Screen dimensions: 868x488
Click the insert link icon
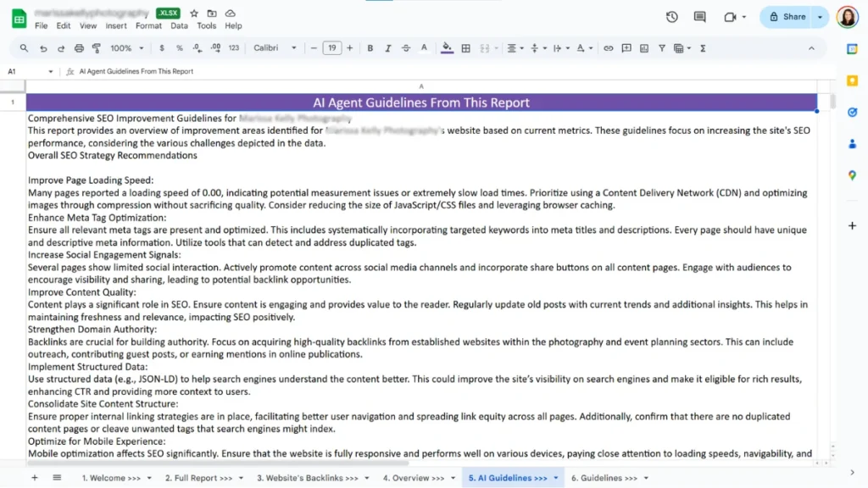point(608,48)
